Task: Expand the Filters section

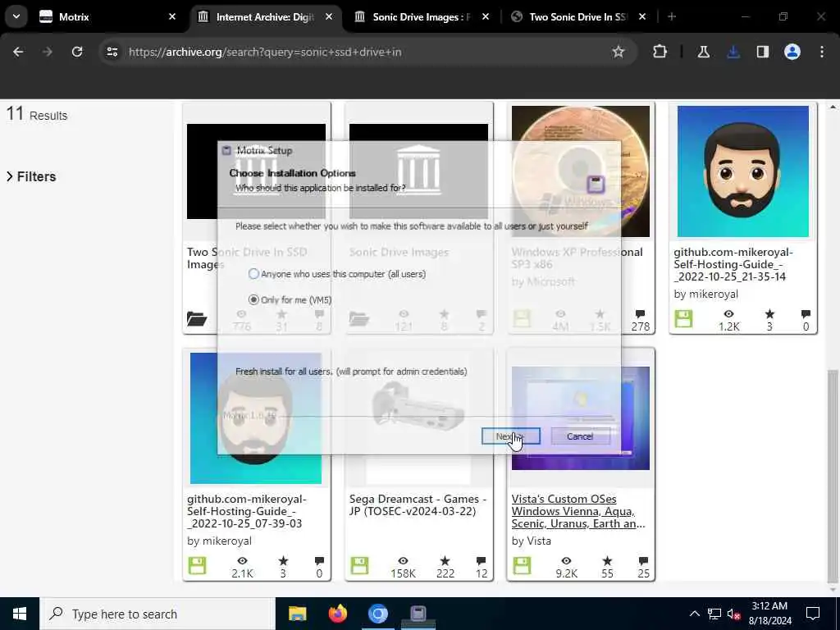Action: click(32, 176)
